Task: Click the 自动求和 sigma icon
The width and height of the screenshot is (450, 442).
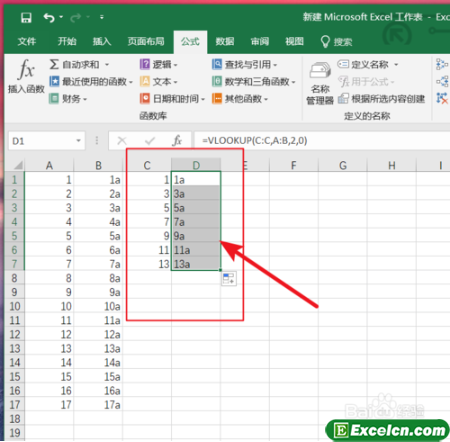Action: (54, 64)
